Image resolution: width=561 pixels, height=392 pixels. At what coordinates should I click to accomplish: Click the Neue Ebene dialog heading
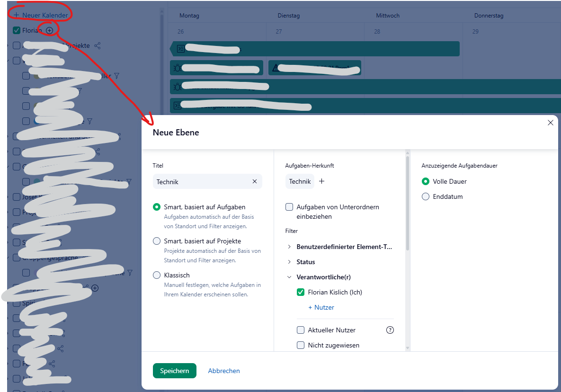point(176,133)
